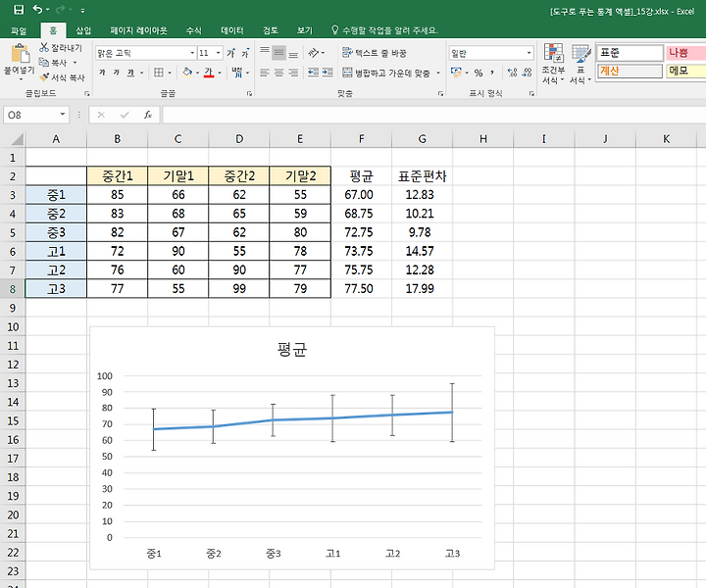This screenshot has width=706, height=588.
Task: Expand the paste options arrow under 붙여넣기
Action: pyautogui.click(x=21, y=79)
